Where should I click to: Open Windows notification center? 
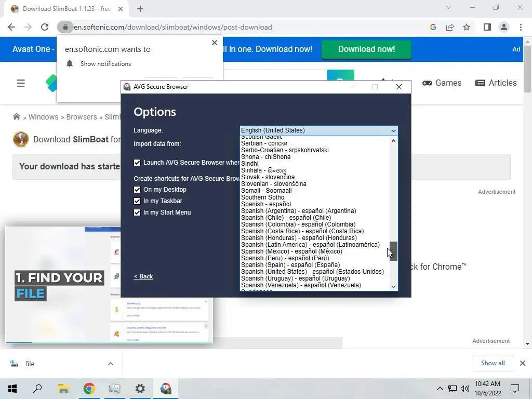pyautogui.click(x=515, y=389)
